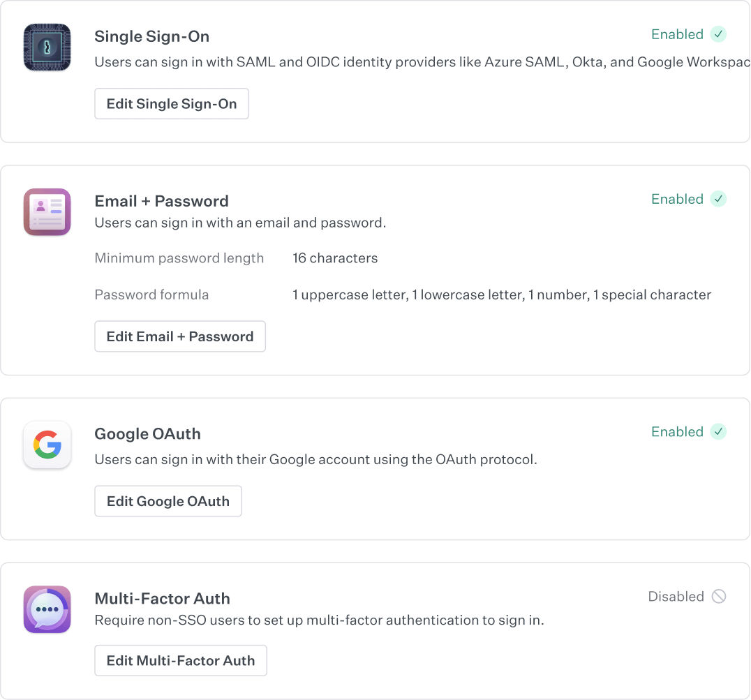Open the Edit Single Sign-On settings

pos(171,103)
